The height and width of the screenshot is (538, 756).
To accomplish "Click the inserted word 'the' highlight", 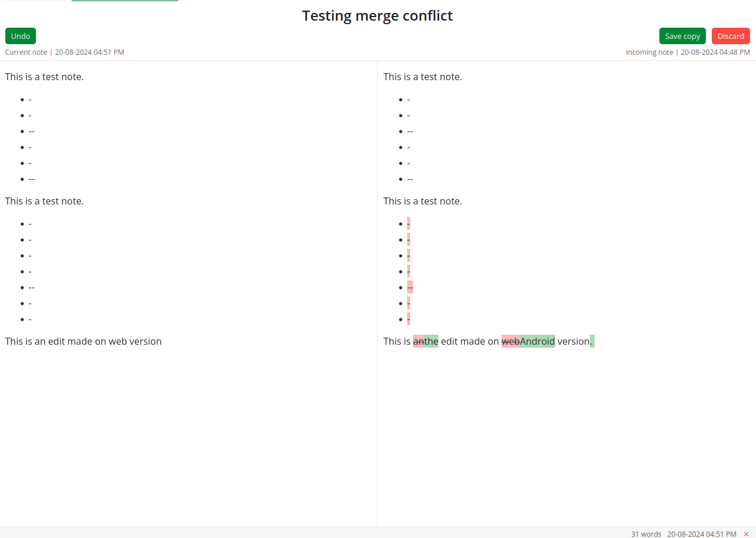I will click(x=431, y=341).
